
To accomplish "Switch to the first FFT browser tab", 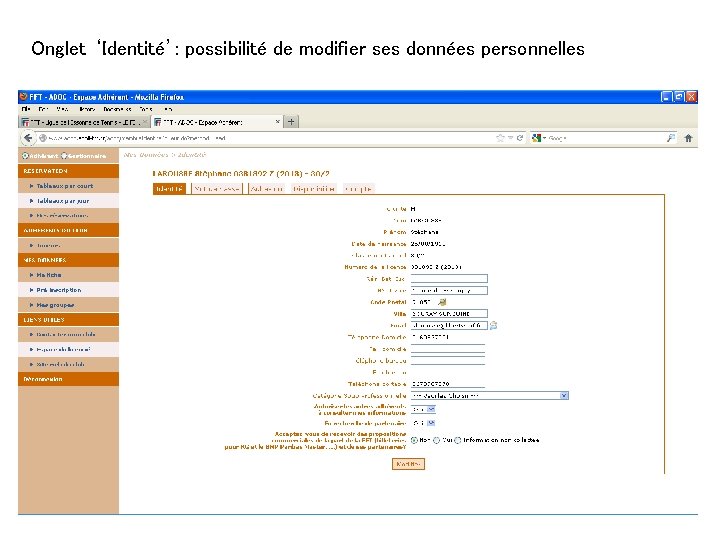I will [84, 122].
